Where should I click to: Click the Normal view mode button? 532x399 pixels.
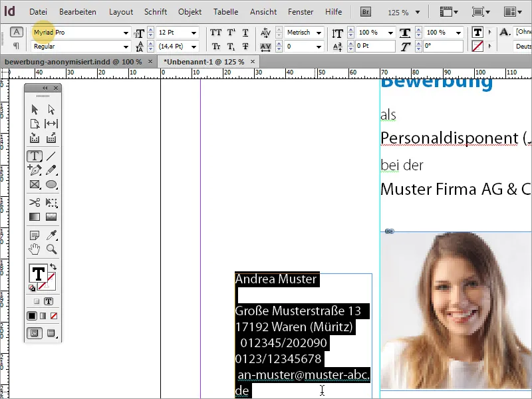click(35, 333)
